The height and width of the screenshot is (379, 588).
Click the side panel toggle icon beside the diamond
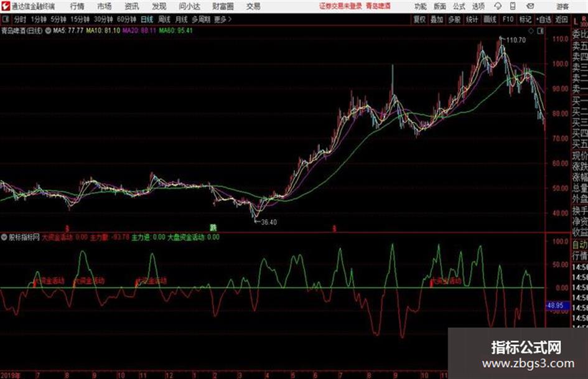[540, 31]
